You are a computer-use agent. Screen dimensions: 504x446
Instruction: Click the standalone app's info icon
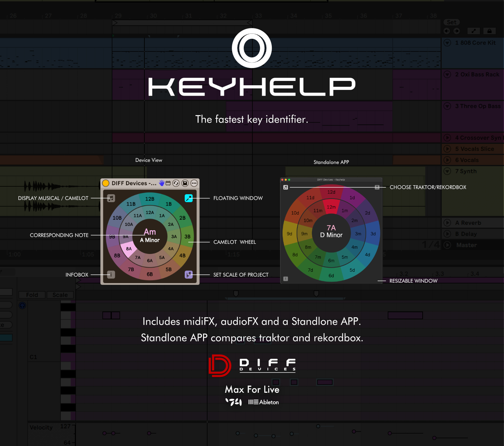pos(285,279)
